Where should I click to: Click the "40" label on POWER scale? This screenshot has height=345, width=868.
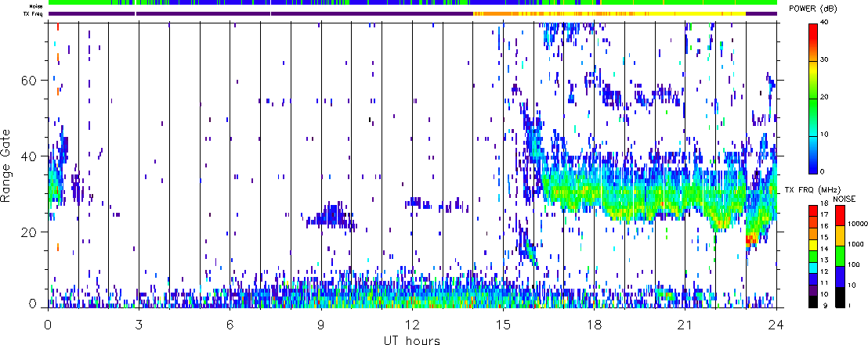click(825, 23)
